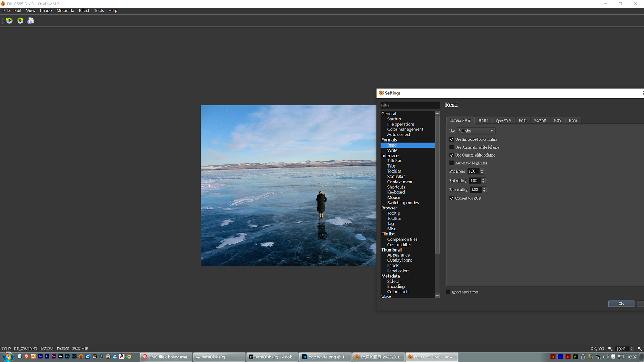This screenshot has width=644, height=362.
Task: Click OK in Settings dialog
Action: [621, 304]
